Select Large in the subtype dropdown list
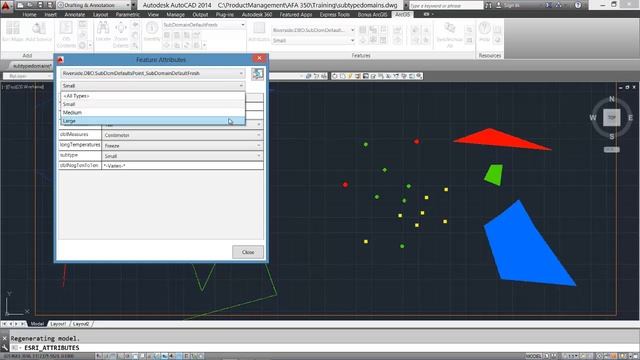This screenshot has height=360, width=640. pos(153,121)
